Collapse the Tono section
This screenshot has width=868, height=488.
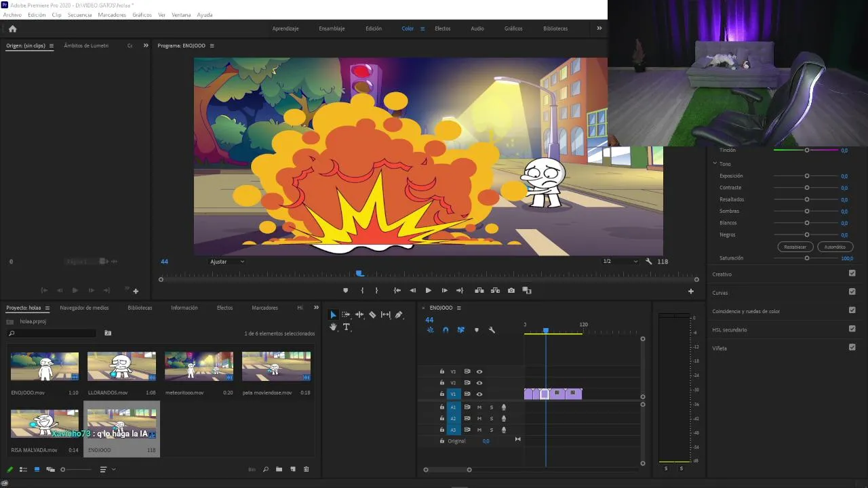715,164
